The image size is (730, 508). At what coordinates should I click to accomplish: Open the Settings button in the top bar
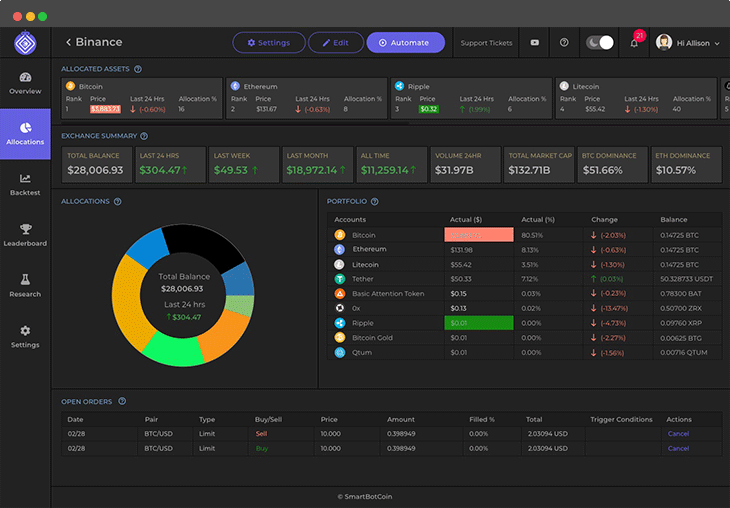pos(269,42)
